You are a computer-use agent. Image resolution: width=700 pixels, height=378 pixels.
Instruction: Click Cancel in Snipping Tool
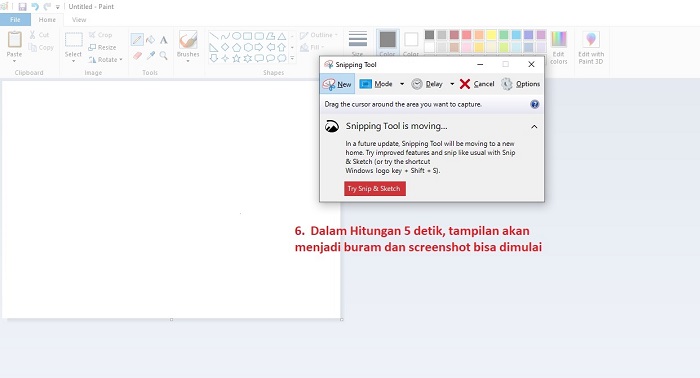pyautogui.click(x=477, y=84)
